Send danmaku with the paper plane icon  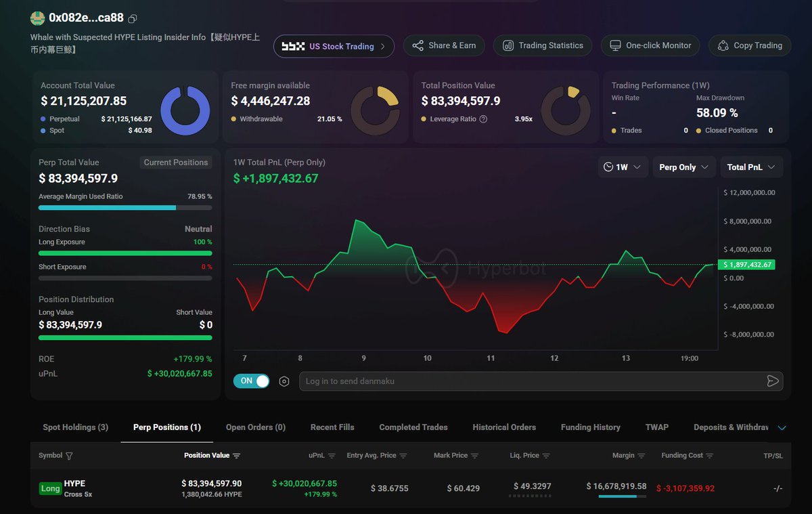(773, 381)
